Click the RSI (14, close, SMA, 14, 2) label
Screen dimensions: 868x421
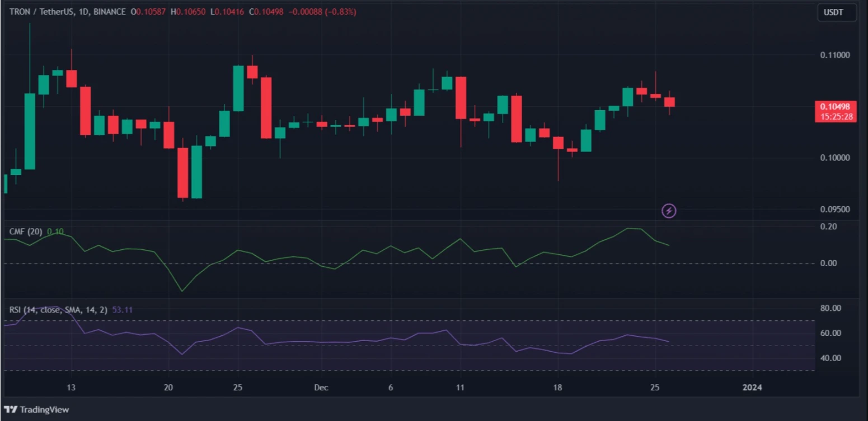click(x=59, y=310)
